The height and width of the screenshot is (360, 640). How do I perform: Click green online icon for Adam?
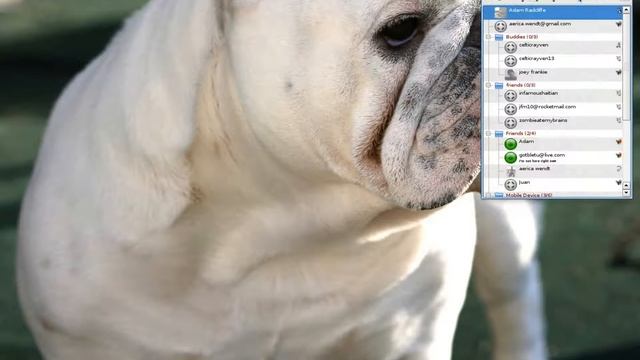coord(510,144)
